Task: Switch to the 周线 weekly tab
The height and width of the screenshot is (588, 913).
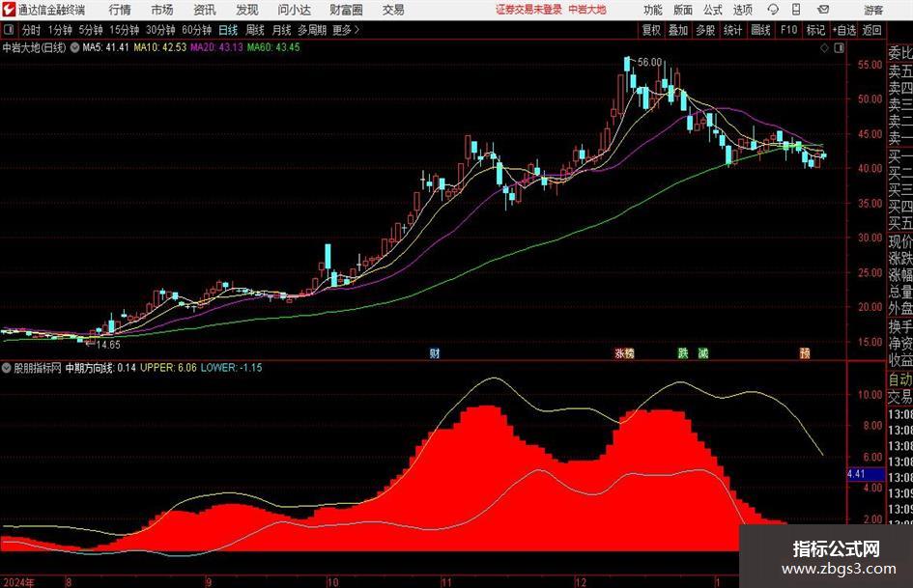Action: [255, 30]
